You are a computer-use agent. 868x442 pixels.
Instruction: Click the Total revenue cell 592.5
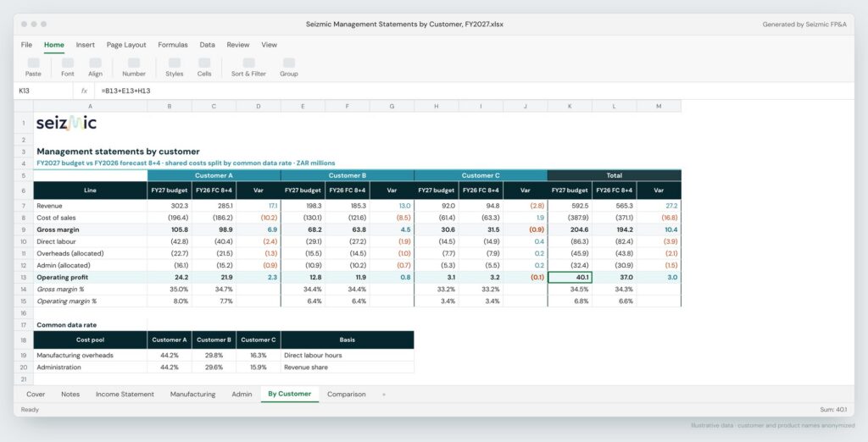point(570,206)
